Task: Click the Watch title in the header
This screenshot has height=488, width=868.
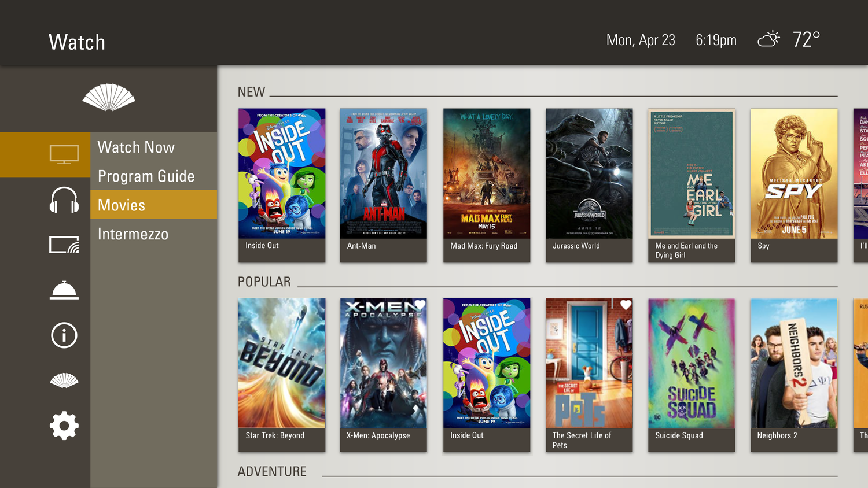Action: [77, 42]
